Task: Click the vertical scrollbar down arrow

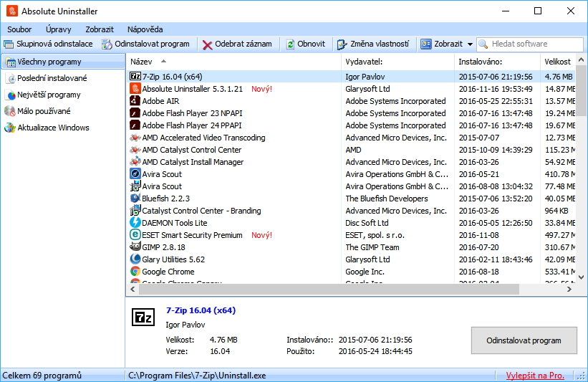Action: pos(581,277)
